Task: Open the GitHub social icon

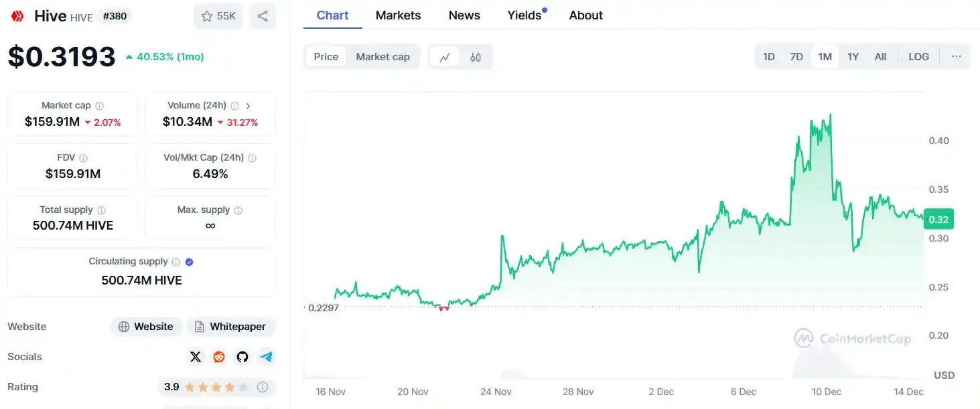Action: point(242,357)
